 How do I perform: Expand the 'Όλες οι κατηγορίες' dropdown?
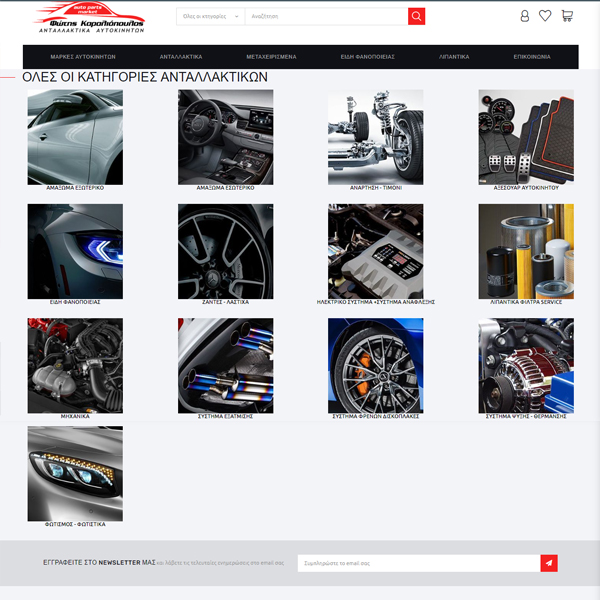click(x=210, y=16)
